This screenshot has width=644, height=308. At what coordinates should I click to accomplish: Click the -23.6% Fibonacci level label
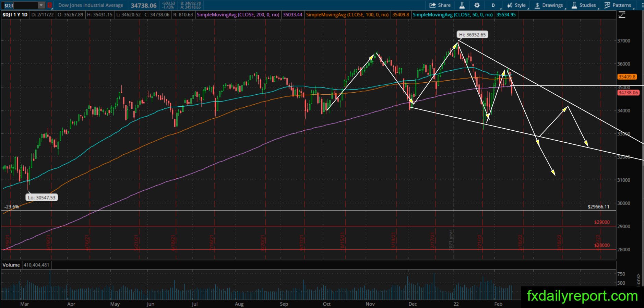click(x=12, y=207)
